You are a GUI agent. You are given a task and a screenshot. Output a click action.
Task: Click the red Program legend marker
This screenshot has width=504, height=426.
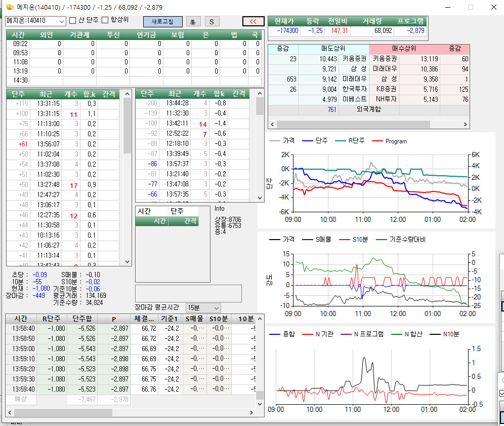click(x=377, y=141)
